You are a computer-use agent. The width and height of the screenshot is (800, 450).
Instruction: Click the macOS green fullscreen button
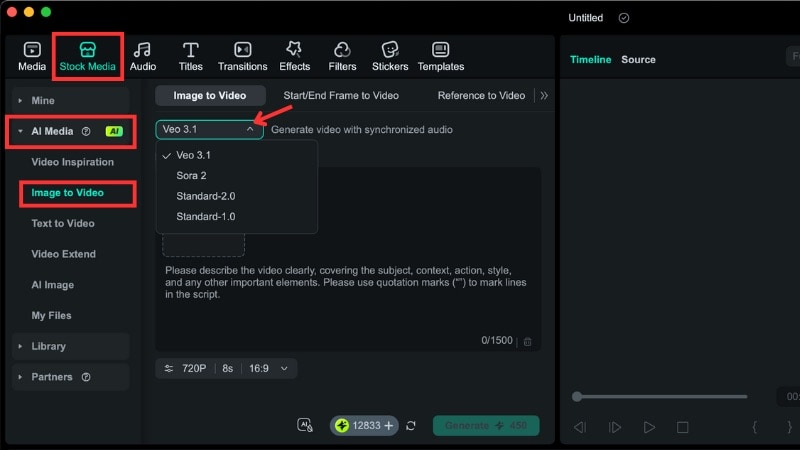(46, 12)
